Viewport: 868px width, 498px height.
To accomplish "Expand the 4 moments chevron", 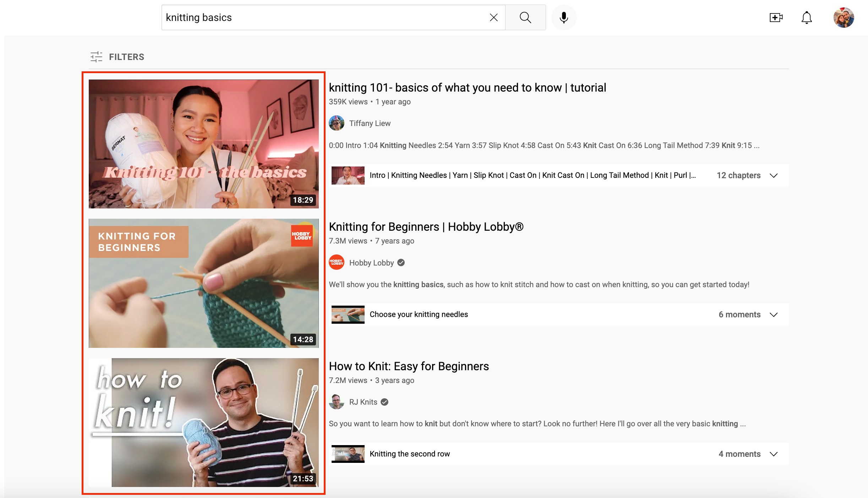I will [774, 454].
